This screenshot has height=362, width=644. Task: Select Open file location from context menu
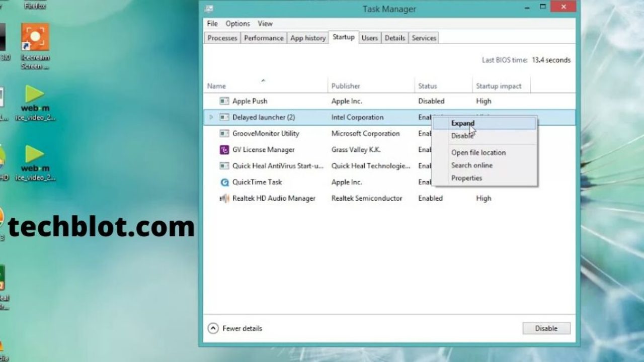tap(485, 152)
